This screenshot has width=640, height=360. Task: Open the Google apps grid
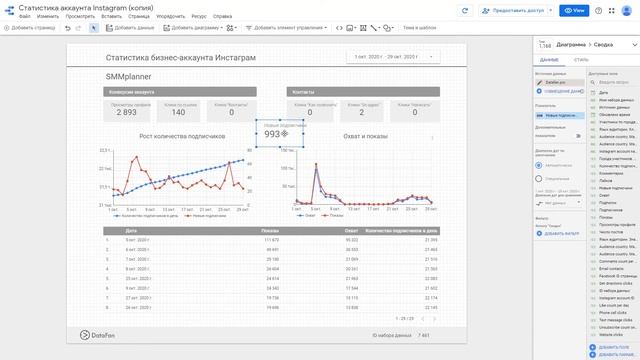pyautogui.click(x=611, y=11)
